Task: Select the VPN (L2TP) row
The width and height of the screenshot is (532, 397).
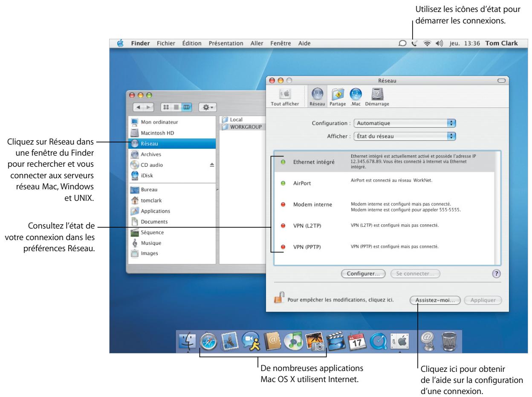Action: [384, 225]
